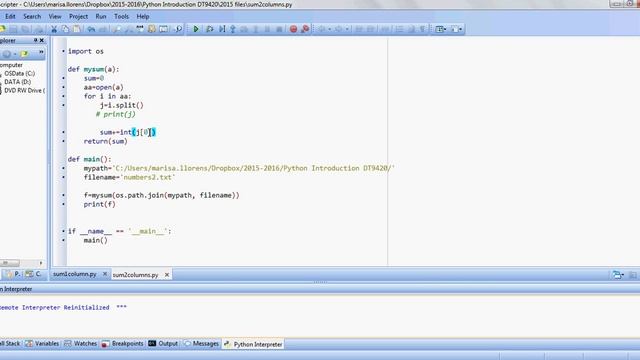
Task: Open the Browse Forward history dropdown arrow
Action: tap(347, 29)
